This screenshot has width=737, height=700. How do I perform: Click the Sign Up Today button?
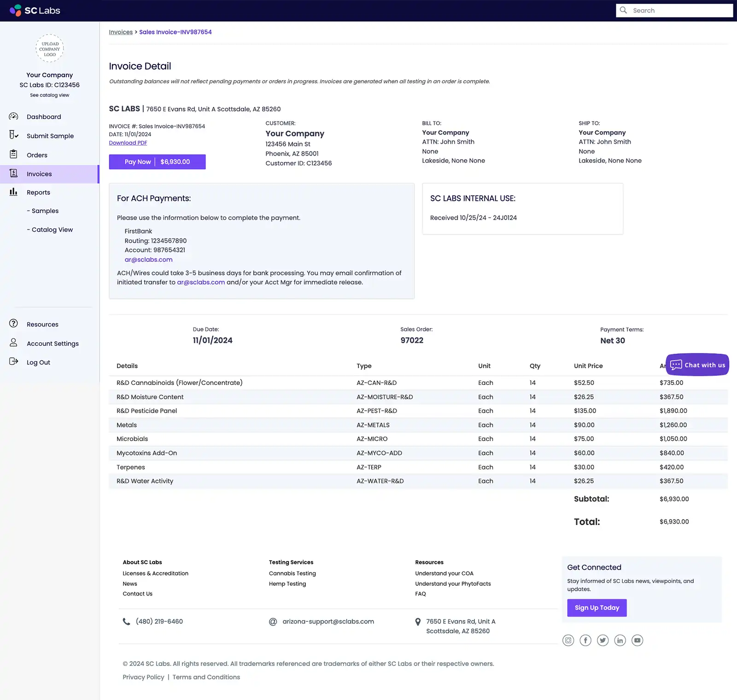point(597,607)
